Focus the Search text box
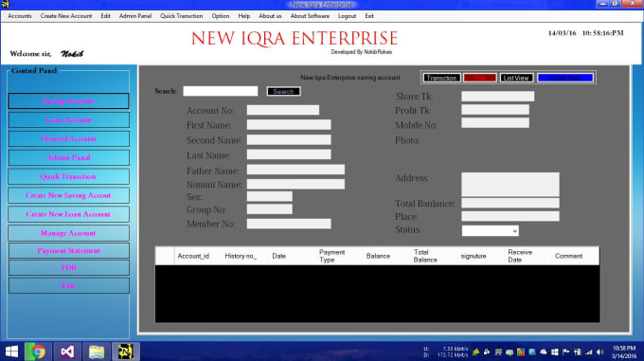Viewport: 644px width, 361px height. click(220, 91)
